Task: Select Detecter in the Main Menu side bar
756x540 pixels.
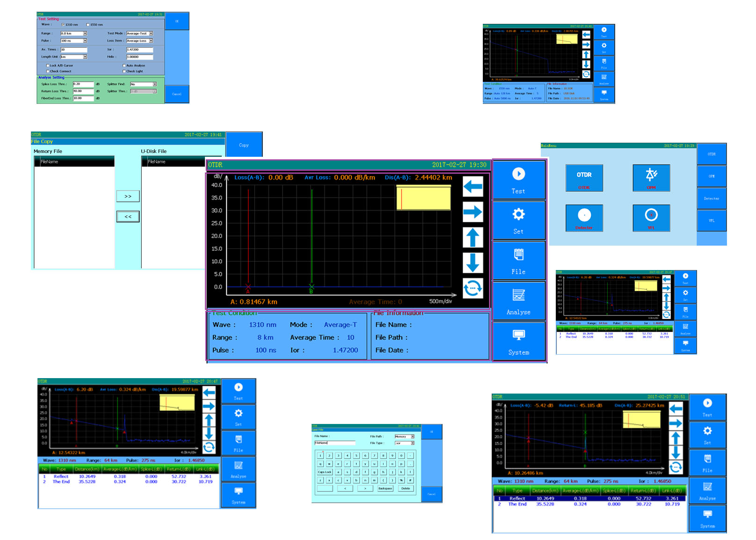Action: [712, 199]
